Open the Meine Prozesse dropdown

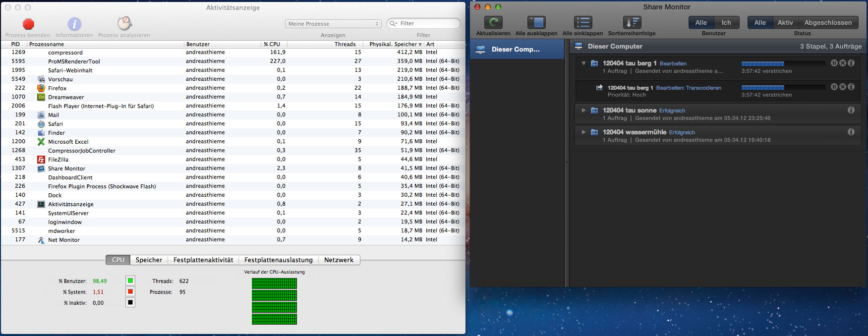[333, 23]
